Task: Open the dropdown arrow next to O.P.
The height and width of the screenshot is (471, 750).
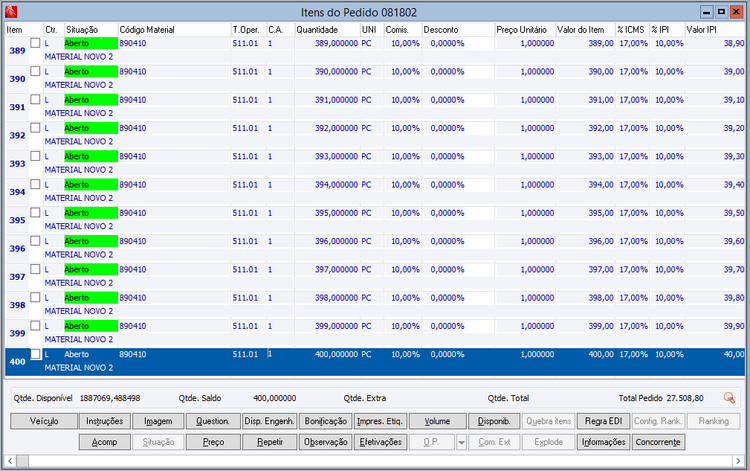Action: click(461, 442)
